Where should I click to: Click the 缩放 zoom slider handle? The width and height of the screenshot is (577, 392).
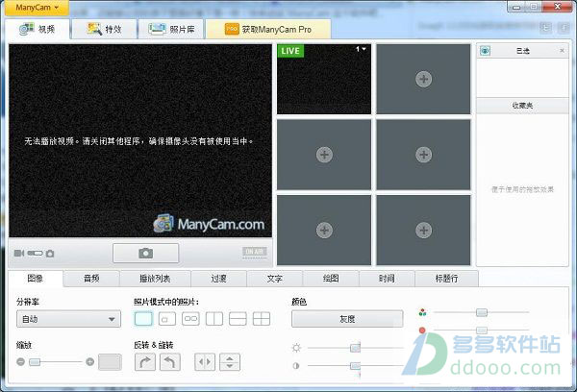click(35, 362)
